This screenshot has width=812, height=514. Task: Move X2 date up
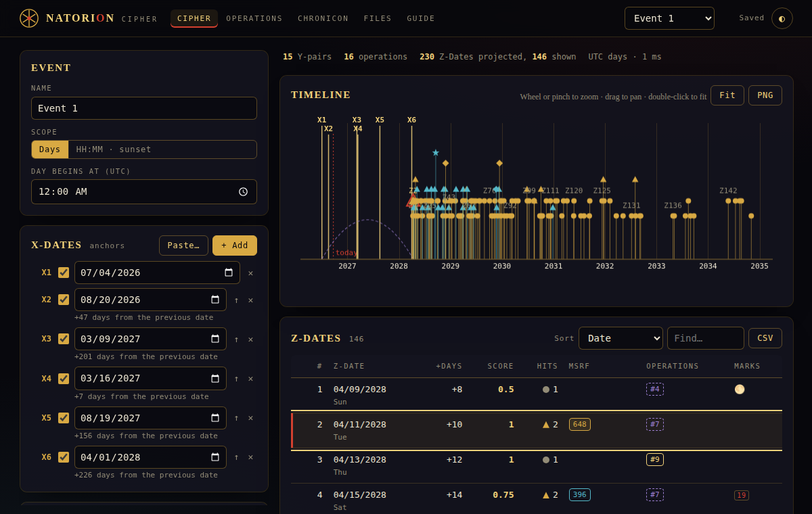[236, 300]
